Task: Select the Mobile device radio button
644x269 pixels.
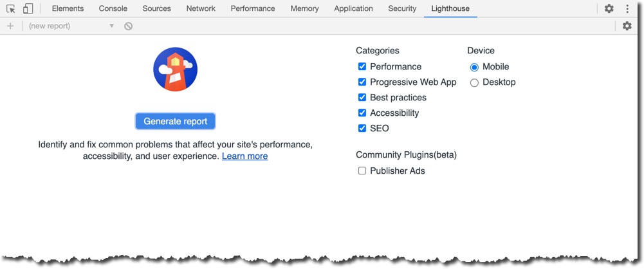Action: [x=474, y=67]
